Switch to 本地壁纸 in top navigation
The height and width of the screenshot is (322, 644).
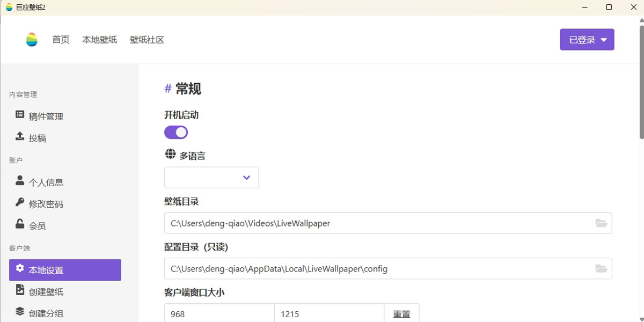pos(99,40)
